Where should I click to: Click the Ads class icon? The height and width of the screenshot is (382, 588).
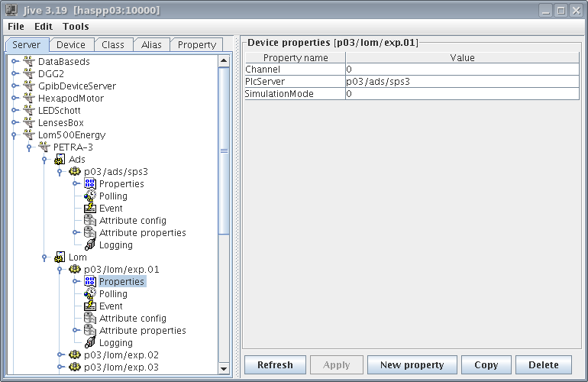60,159
